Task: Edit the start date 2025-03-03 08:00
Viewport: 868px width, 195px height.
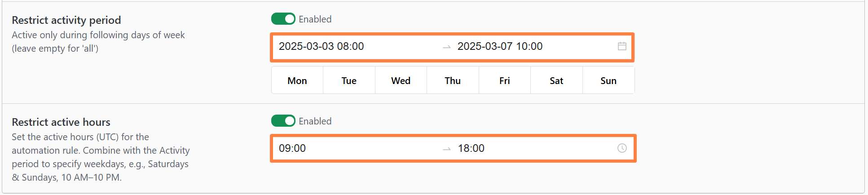Action: [x=322, y=46]
